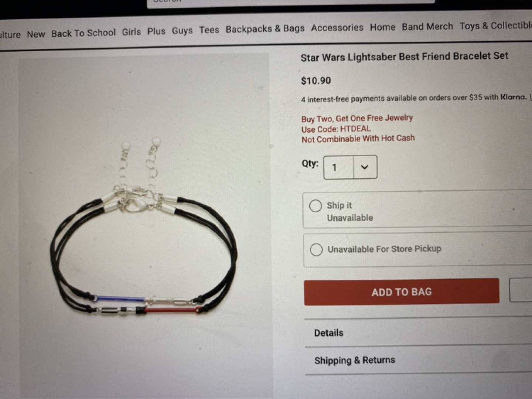The height and width of the screenshot is (399, 532).
Task: Click the New menu item
Action: tap(36, 34)
